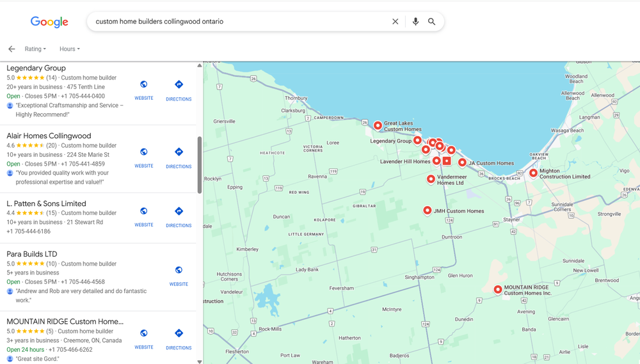The height and width of the screenshot is (364, 640).
Task: Clear the search box with the X icon
Action: coord(395,22)
